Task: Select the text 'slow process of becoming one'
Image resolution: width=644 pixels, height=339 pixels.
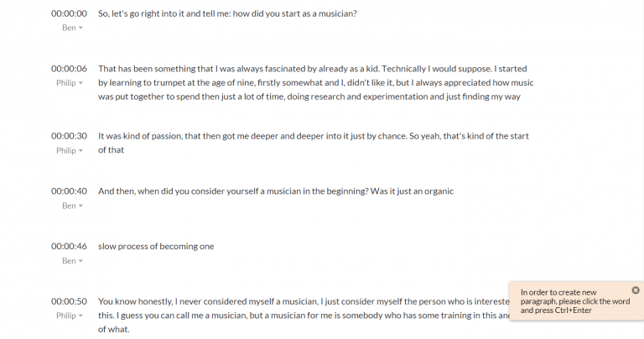Action: click(x=156, y=246)
